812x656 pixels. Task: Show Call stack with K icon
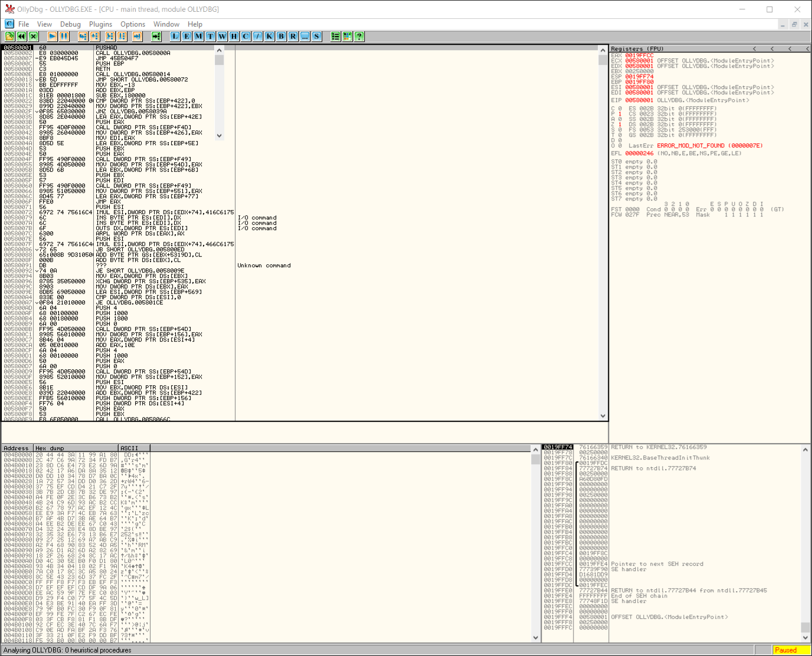coord(270,37)
